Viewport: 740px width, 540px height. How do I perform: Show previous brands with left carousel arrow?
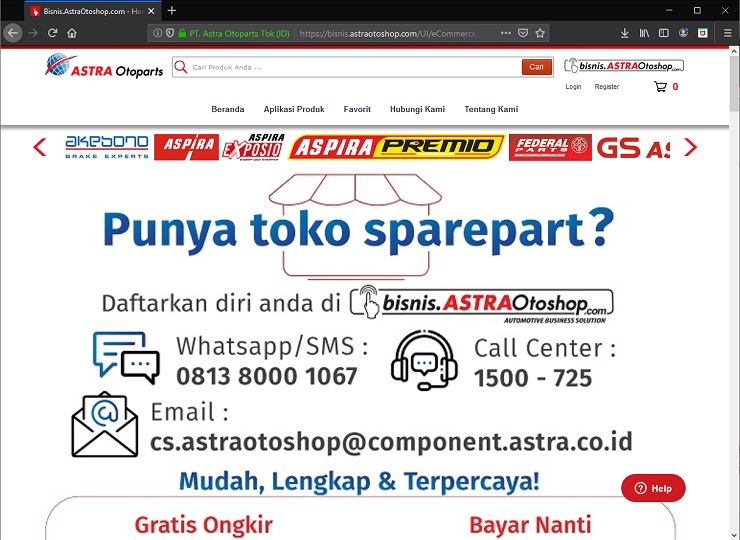click(x=40, y=147)
